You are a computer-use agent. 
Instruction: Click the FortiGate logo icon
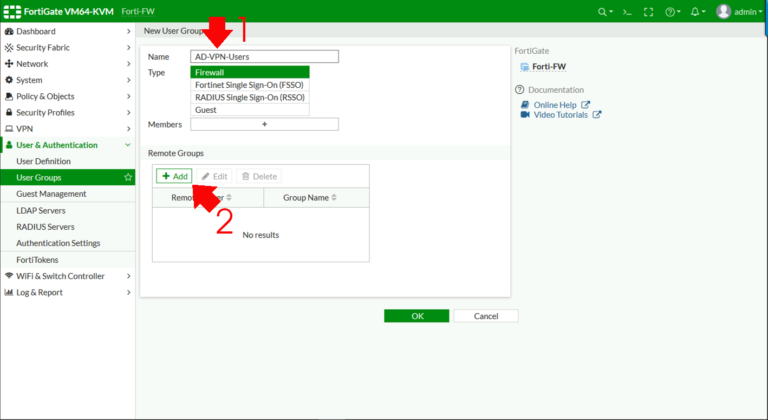12,11
